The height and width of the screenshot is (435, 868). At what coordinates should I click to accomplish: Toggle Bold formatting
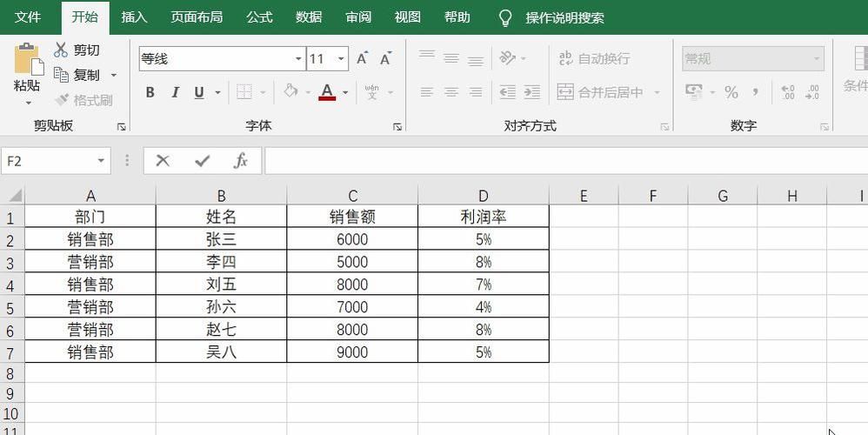click(x=150, y=92)
